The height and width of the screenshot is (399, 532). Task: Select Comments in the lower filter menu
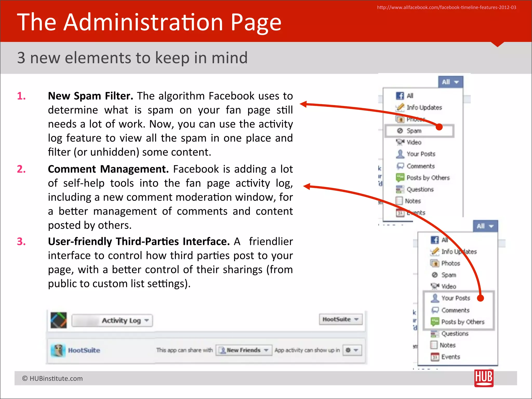point(456,310)
